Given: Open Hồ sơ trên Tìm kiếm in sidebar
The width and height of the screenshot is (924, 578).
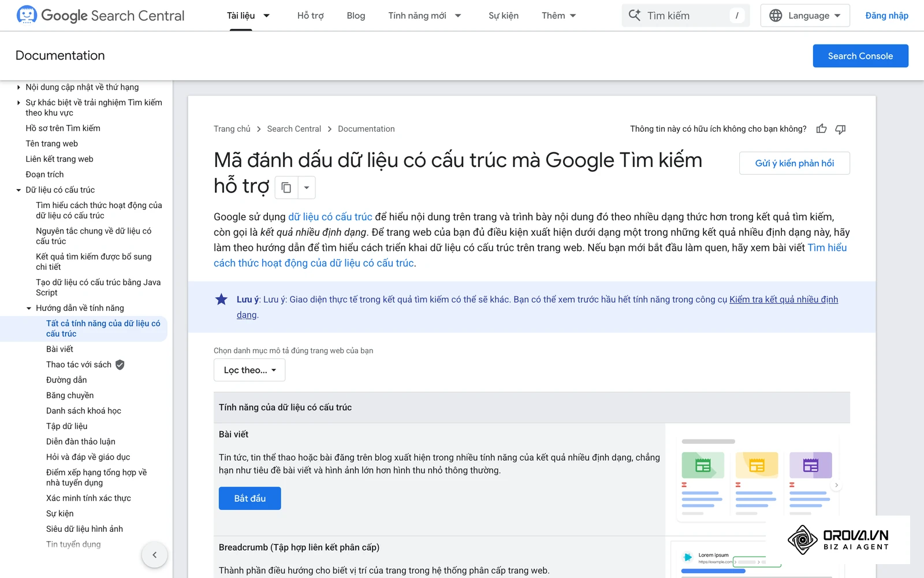Looking at the screenshot, I should coord(63,128).
